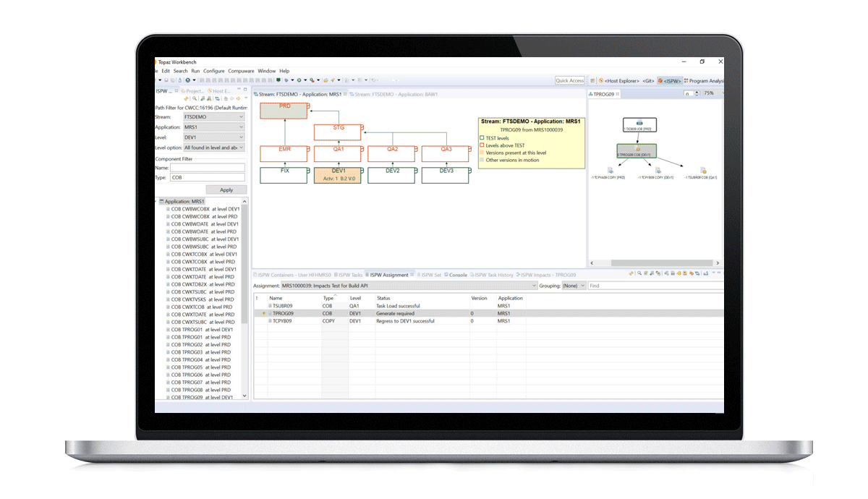The image size is (868, 499).
Task: Click the TPROG09 COB node in the diagram
Action: coord(637,152)
